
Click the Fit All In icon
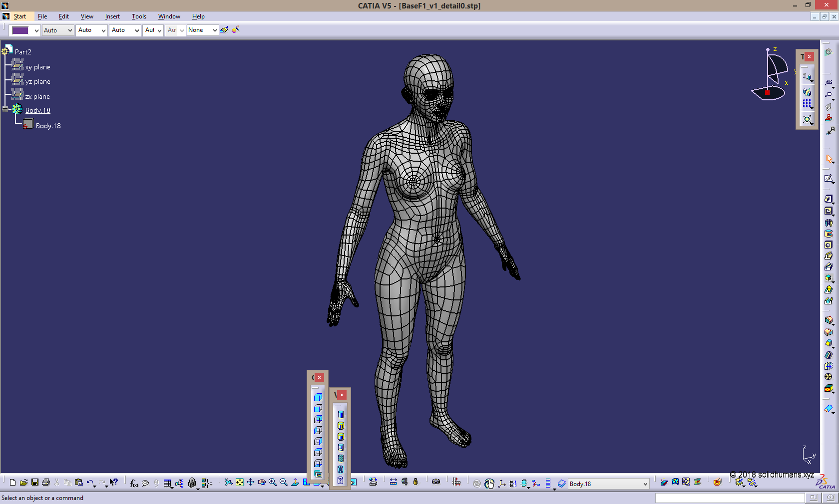coord(239,483)
